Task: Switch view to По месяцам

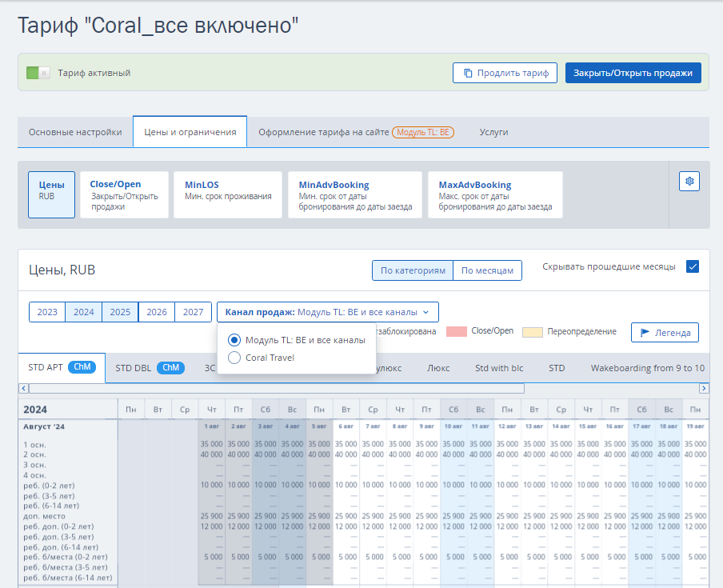Action: (487, 271)
